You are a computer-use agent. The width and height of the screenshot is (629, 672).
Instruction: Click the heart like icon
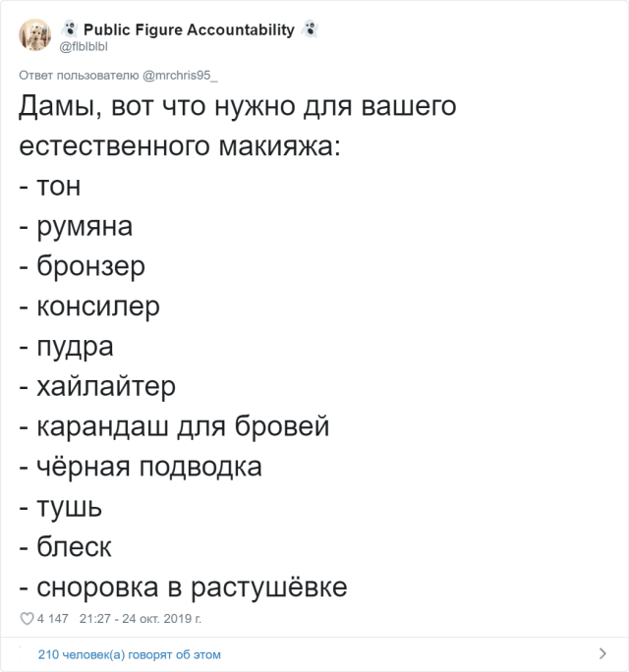[27, 618]
